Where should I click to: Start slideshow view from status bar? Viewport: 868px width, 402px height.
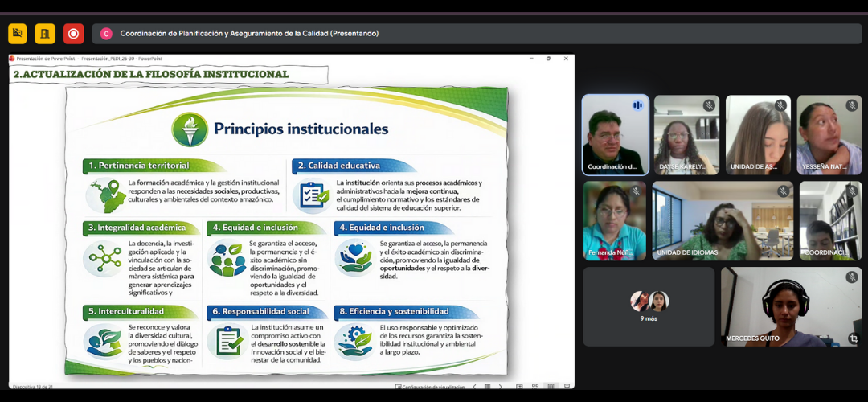coord(565,387)
